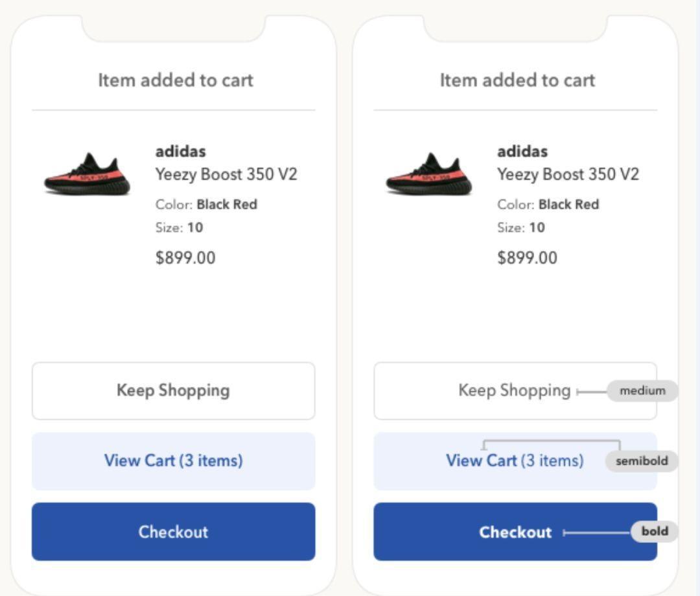Click left Item added to cart heading
The image size is (700, 596).
pos(176,80)
